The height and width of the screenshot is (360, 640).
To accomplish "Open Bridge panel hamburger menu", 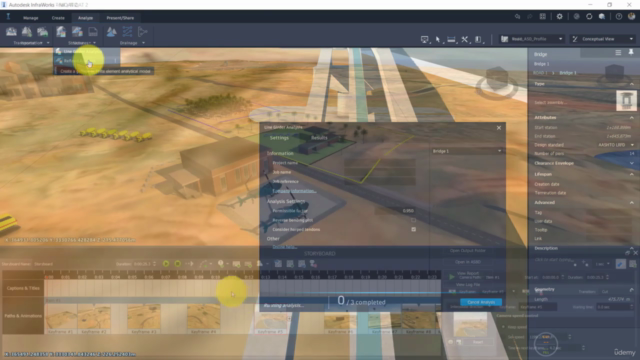I will coord(618,53).
